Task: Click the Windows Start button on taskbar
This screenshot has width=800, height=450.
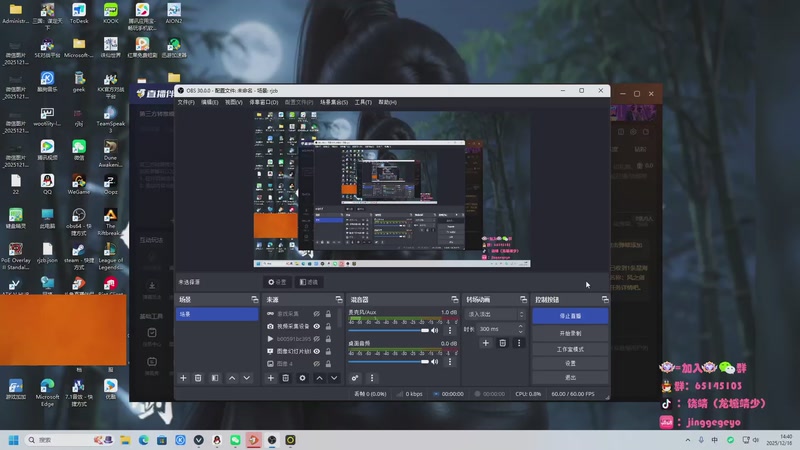Action: click(x=14, y=439)
